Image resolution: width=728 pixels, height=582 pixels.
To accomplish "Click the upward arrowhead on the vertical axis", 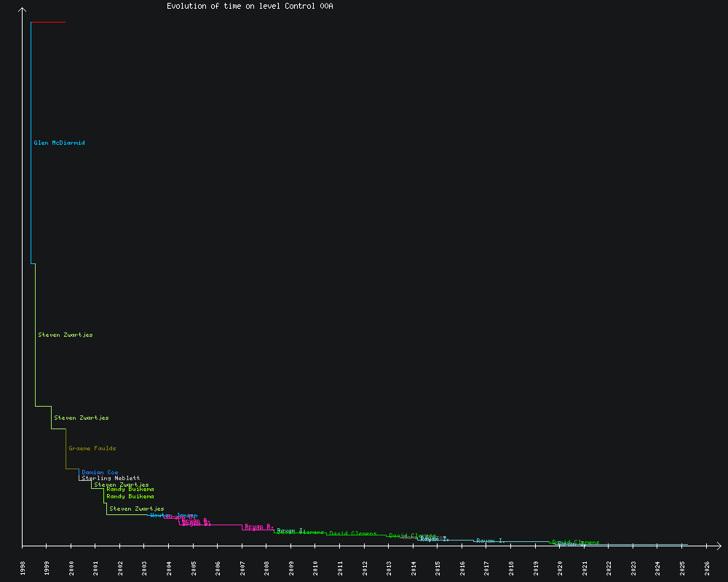I will click(x=23, y=10).
